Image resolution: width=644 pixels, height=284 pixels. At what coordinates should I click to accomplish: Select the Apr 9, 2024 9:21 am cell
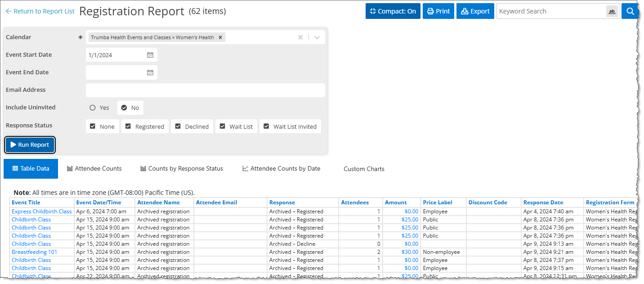click(553, 252)
